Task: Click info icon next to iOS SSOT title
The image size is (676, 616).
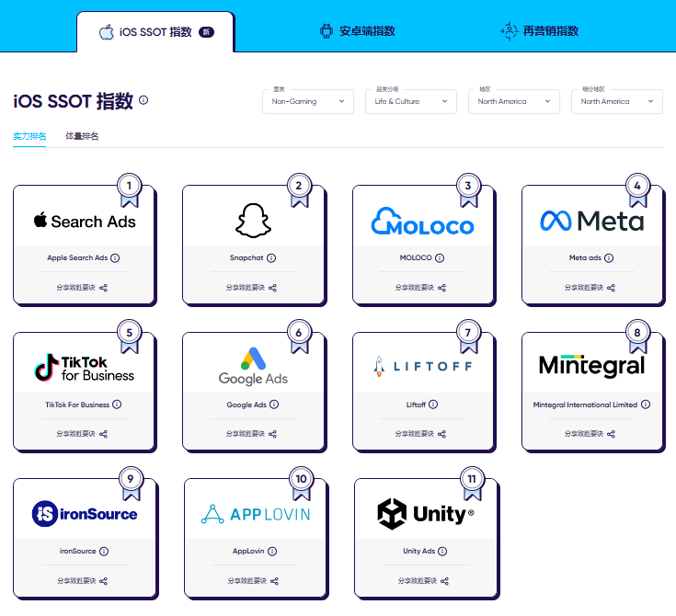Action: 143,100
